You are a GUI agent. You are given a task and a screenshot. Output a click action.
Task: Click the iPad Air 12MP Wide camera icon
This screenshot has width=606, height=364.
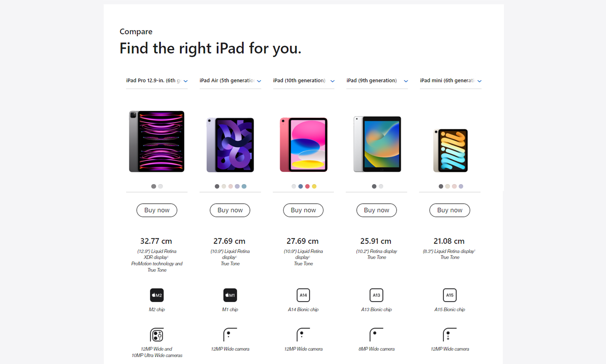[x=230, y=335]
